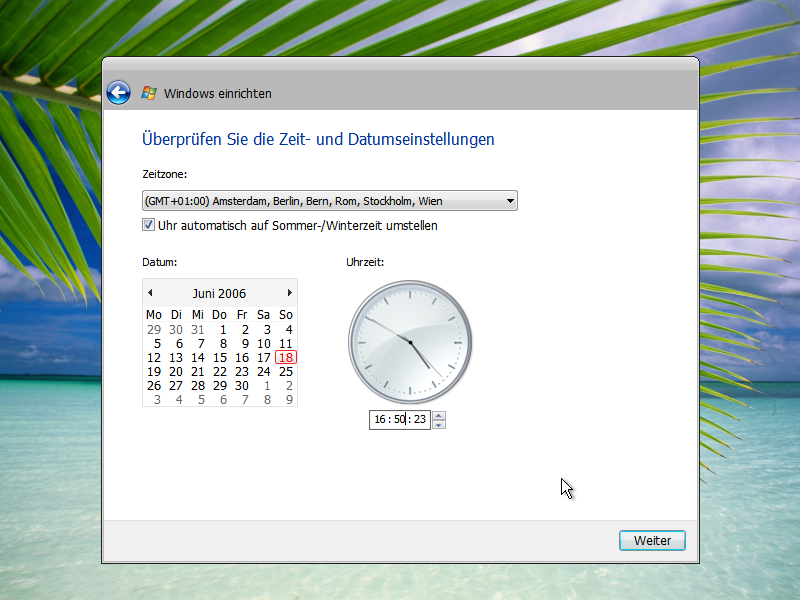Select the hour field in time input
Screen dimensions: 800x600
click(380, 420)
